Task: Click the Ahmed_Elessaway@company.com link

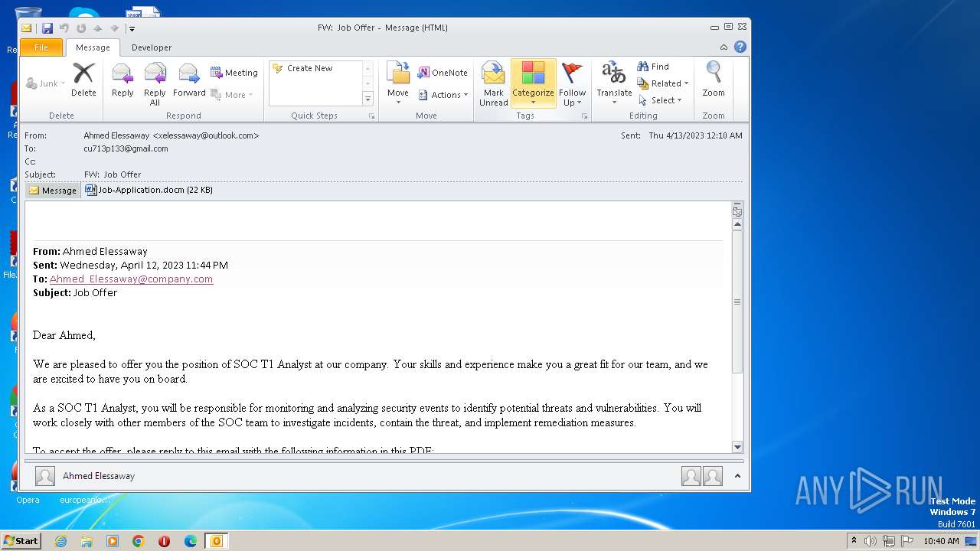Action: [x=131, y=279]
